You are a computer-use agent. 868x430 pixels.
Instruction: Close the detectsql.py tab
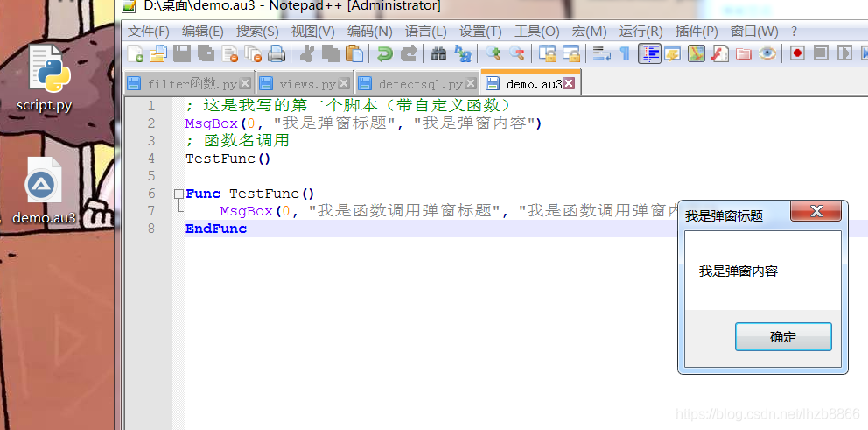click(x=471, y=84)
